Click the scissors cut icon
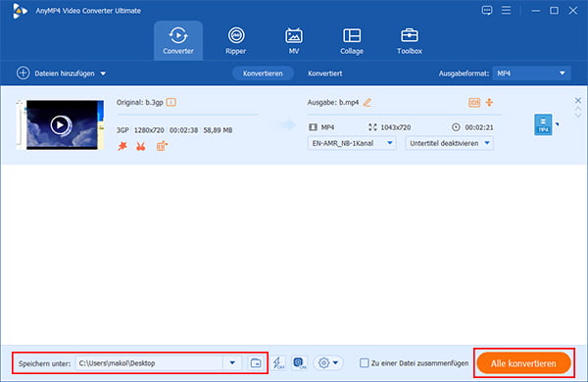 coord(141,146)
